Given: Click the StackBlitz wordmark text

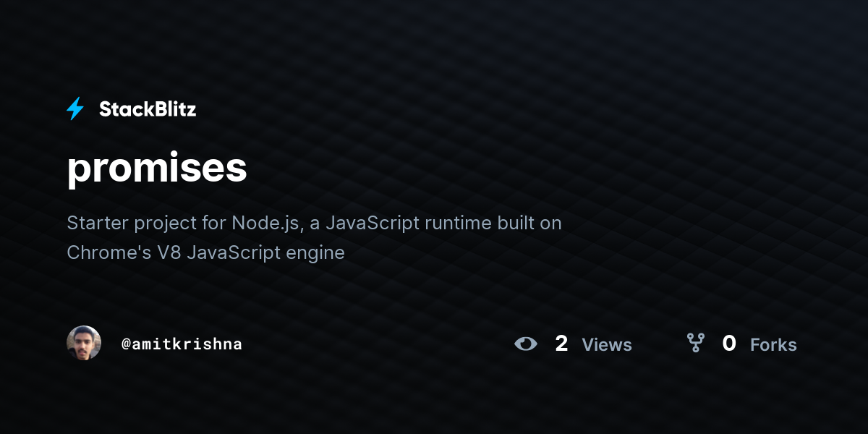Looking at the screenshot, I should pos(148,109).
